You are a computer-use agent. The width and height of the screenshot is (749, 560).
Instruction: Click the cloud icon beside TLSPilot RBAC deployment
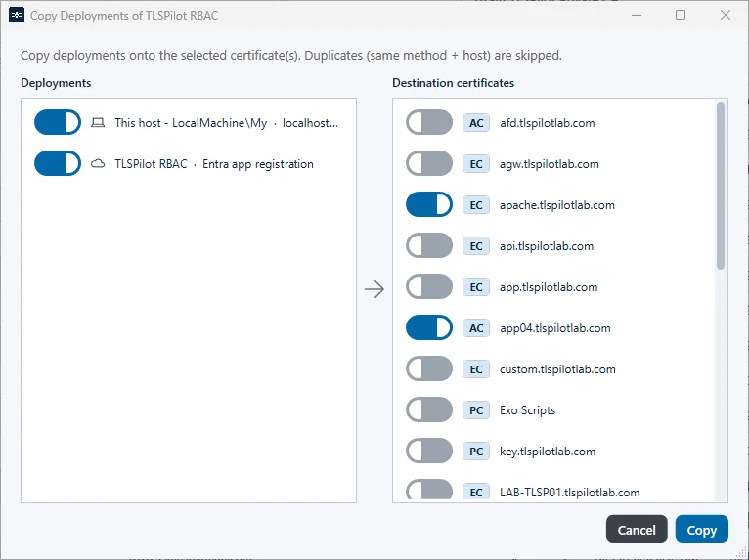pyautogui.click(x=98, y=164)
